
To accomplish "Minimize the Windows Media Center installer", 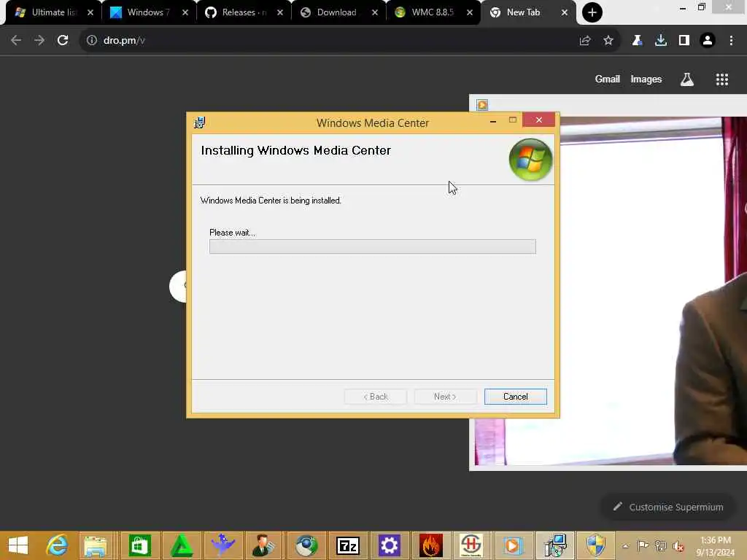I will point(493,120).
